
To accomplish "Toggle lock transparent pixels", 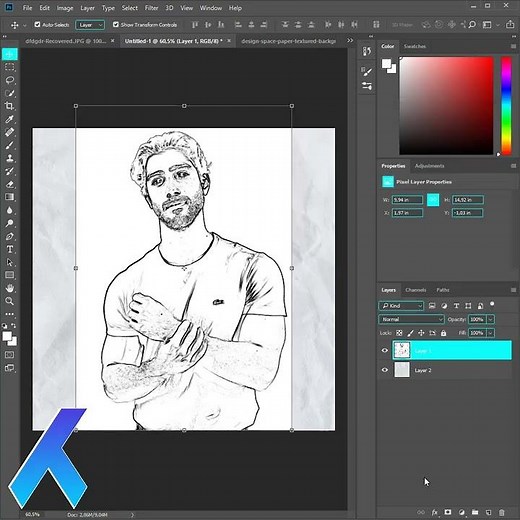I will (399, 333).
